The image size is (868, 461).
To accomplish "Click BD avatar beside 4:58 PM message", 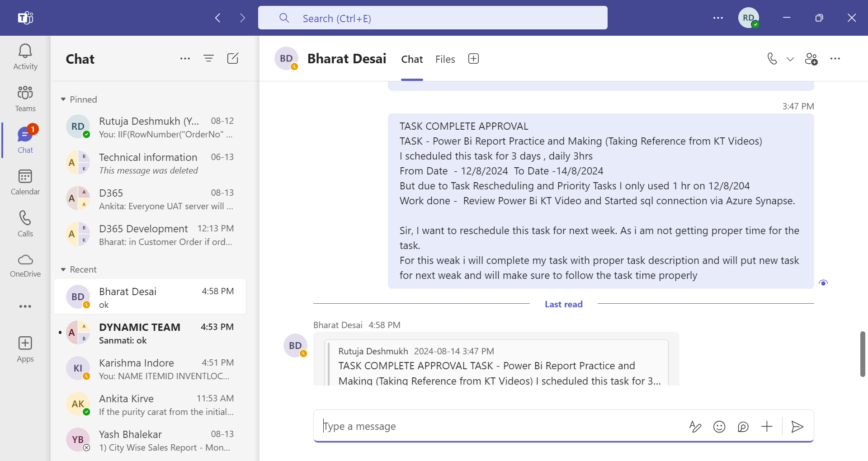I will tap(295, 346).
